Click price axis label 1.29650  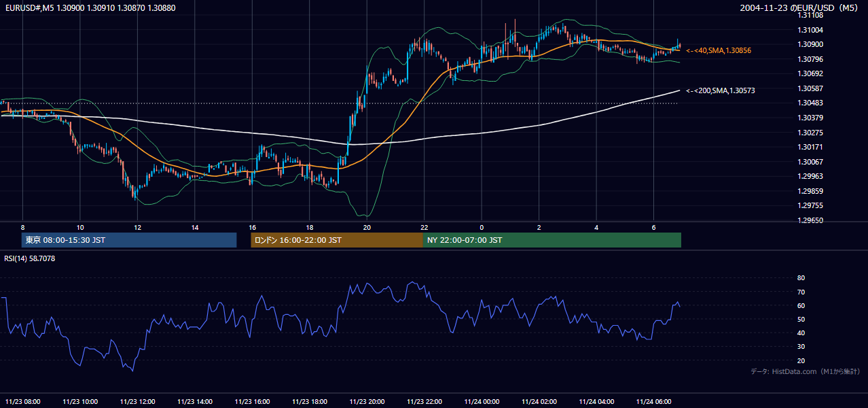[811, 220]
